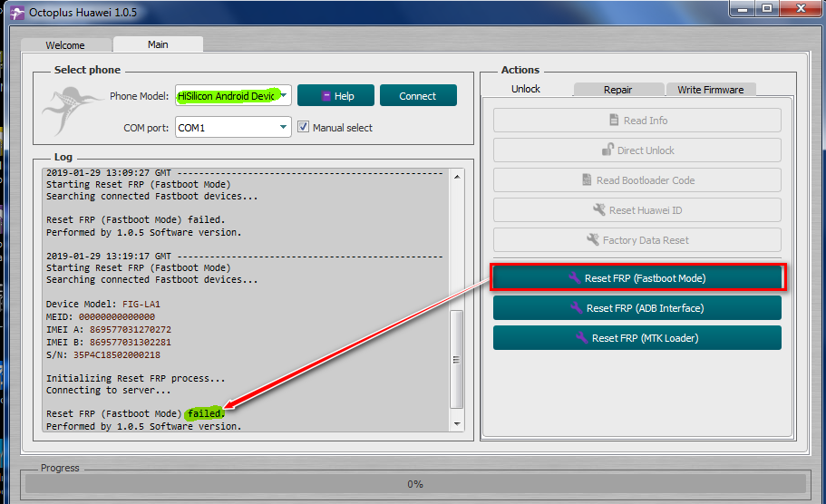Click the log scroll up arrow

tap(457, 177)
